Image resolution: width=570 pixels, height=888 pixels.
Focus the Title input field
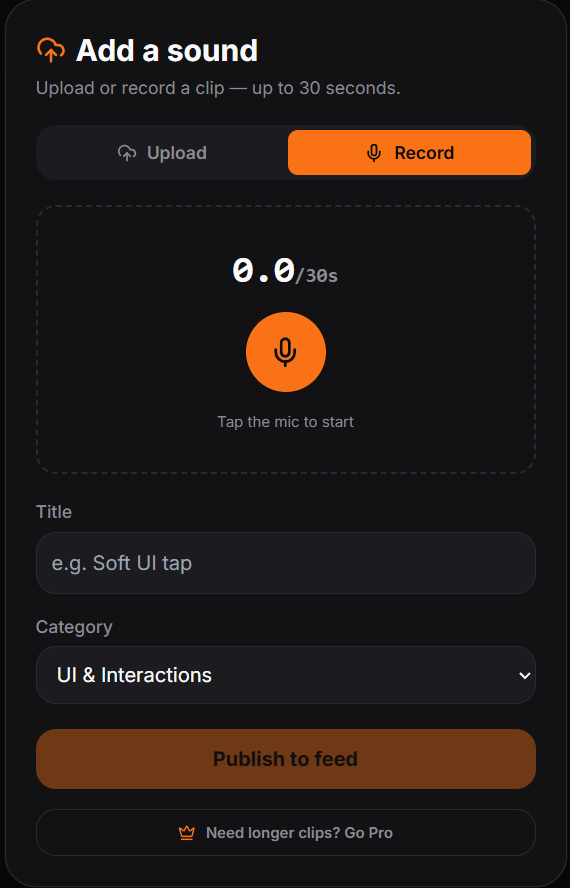pyautogui.click(x=286, y=563)
